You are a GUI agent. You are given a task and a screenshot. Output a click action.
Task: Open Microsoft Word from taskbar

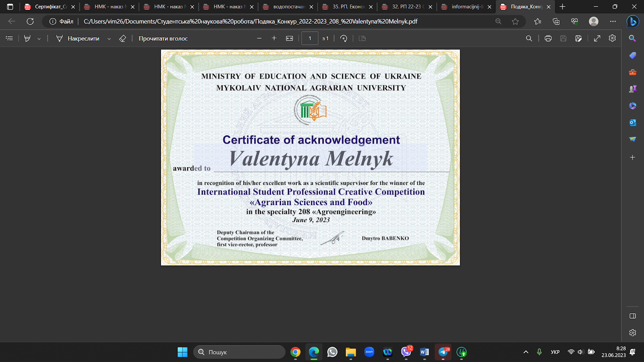tap(424, 352)
